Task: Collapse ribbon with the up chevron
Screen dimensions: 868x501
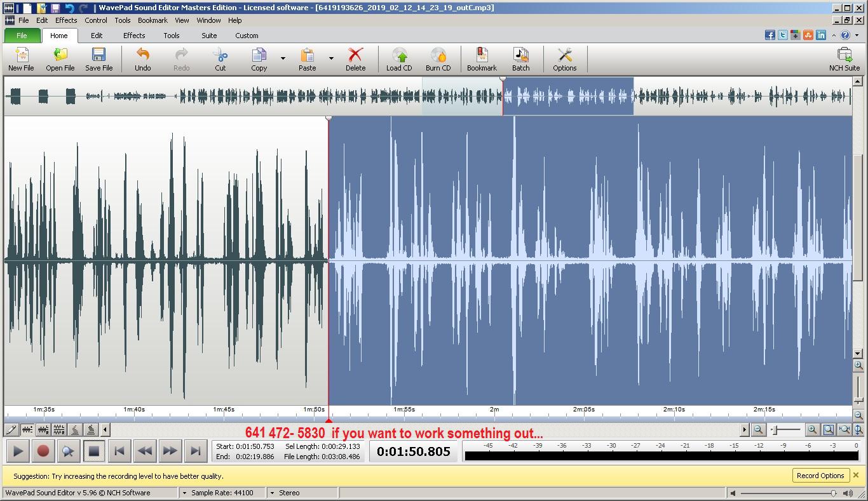Action: (834, 36)
